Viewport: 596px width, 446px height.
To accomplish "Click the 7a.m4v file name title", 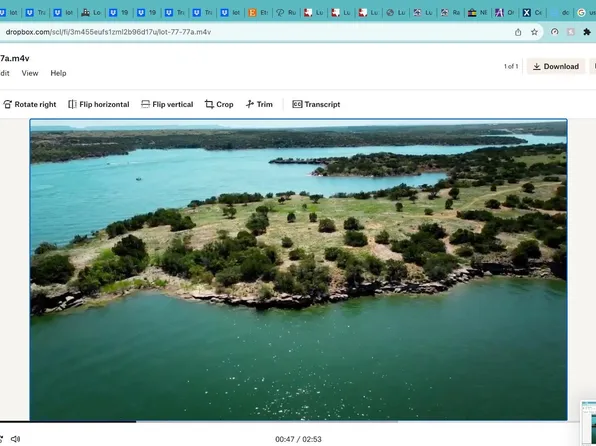I will click(x=14, y=58).
